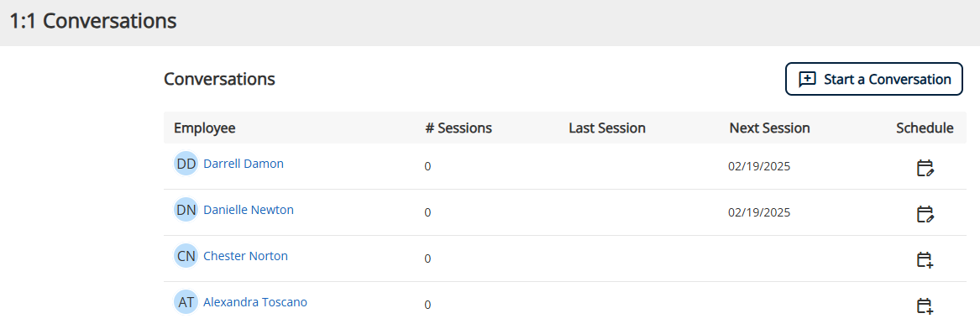The image size is (980, 329).
Task: Open Darrell Damon's conversation link
Action: coord(244,164)
